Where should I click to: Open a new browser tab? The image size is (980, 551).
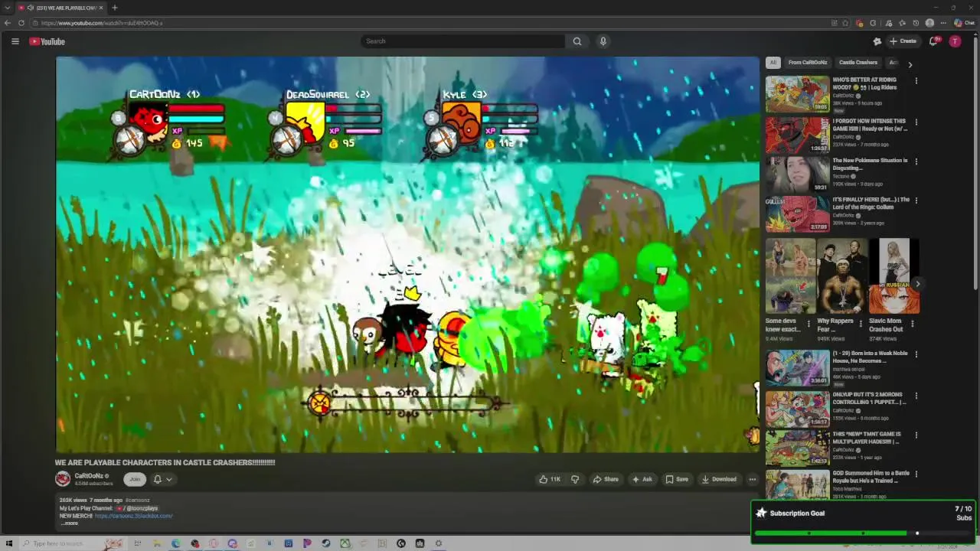pos(115,8)
